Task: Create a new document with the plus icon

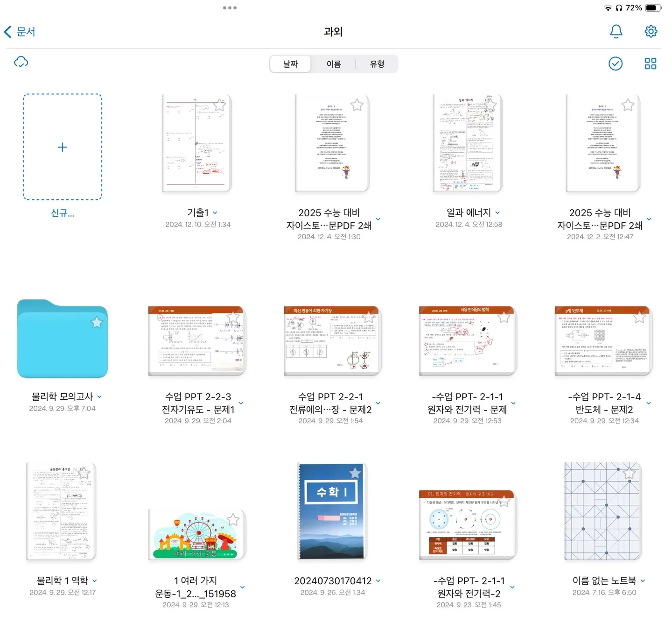Action: [62, 147]
